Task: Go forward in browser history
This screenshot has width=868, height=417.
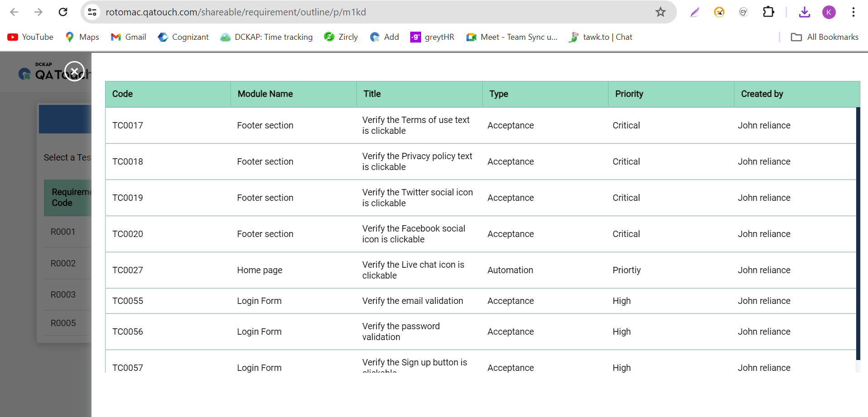Action: (38, 12)
